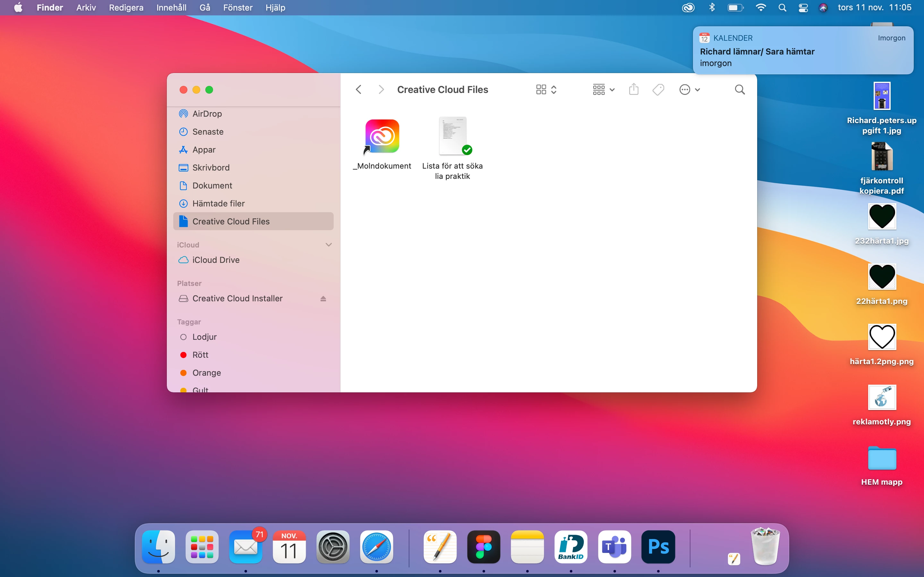The image size is (924, 577).
Task: Select the Lodjur tag in sidebar
Action: [204, 337]
